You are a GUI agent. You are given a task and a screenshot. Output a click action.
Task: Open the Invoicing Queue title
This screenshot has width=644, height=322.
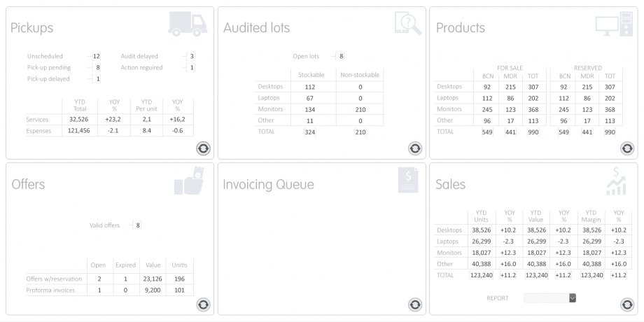(x=268, y=185)
